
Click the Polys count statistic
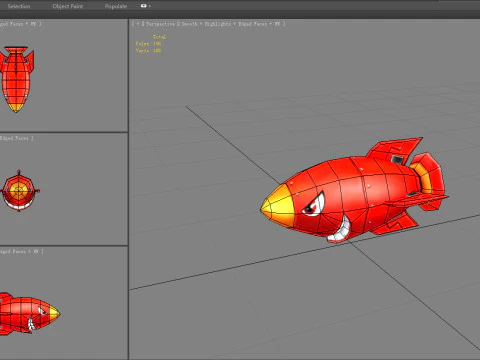pos(148,44)
